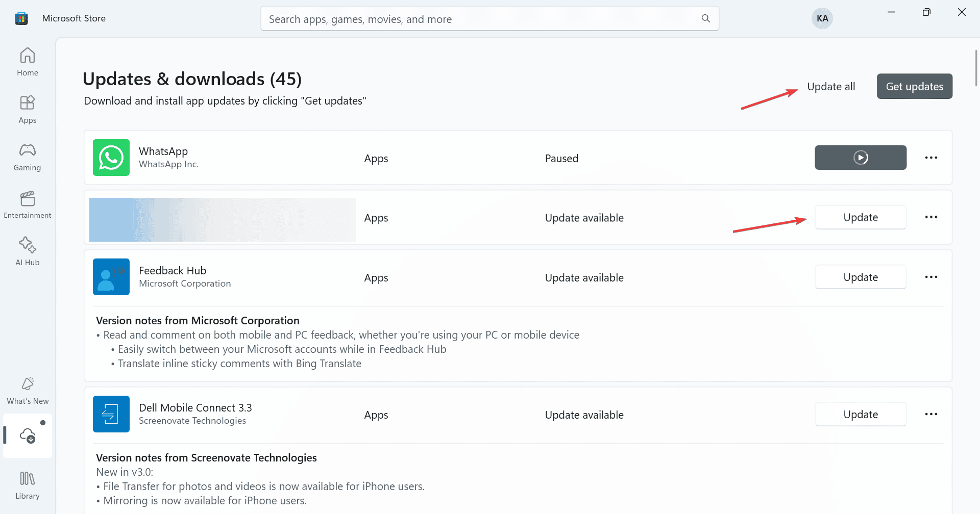
Task: Open more options for WhatsApp
Action: tap(931, 158)
